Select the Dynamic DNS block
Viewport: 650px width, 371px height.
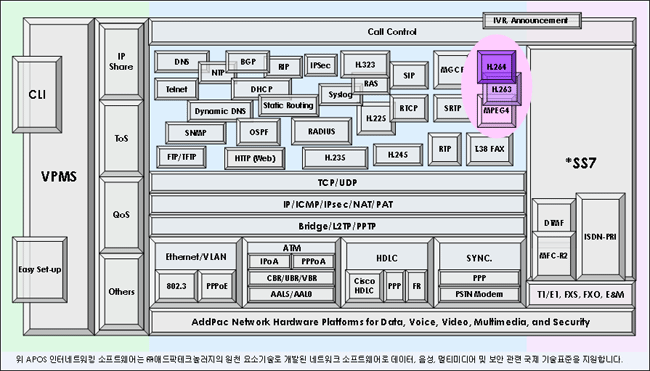tap(220, 111)
